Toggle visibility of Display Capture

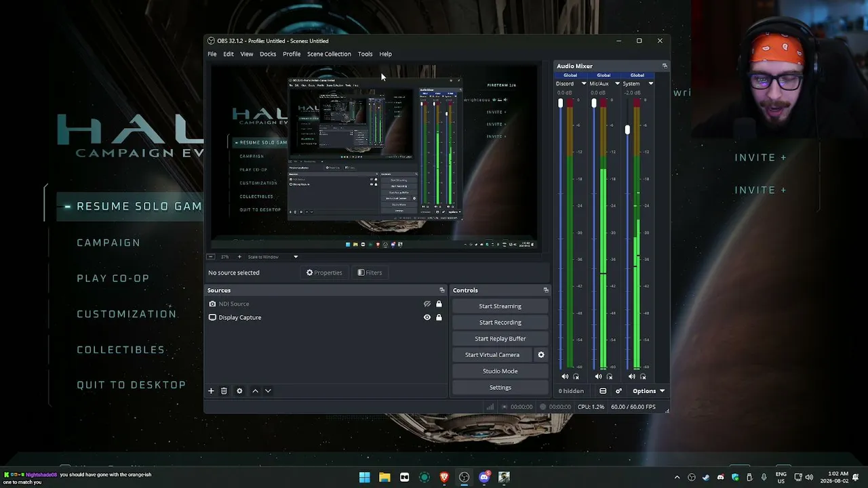pyautogui.click(x=427, y=317)
